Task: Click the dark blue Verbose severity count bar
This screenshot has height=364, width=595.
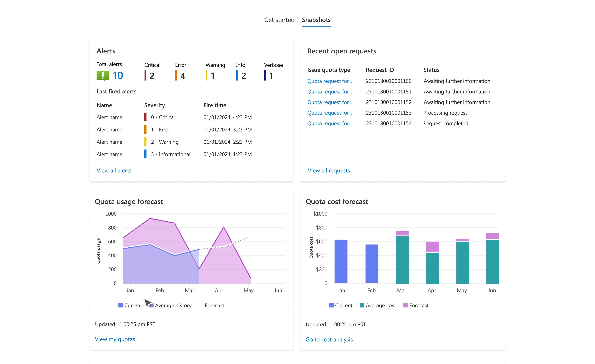Action: click(265, 75)
